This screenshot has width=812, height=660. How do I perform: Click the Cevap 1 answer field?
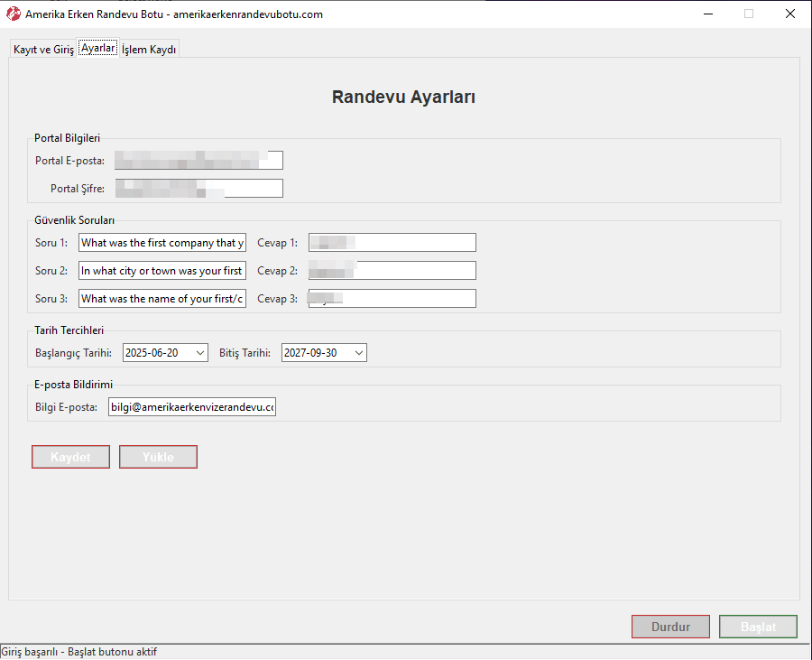[x=392, y=243]
